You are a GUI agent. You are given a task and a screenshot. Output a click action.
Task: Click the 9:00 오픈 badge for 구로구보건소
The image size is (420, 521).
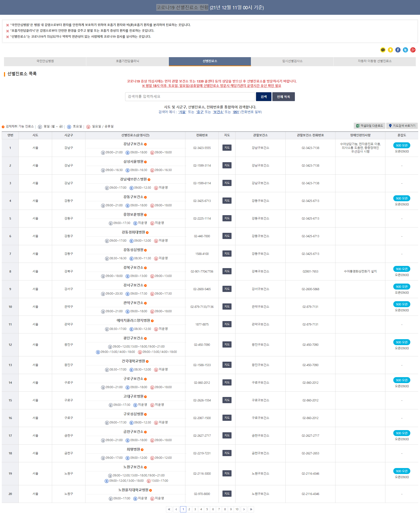click(x=402, y=380)
